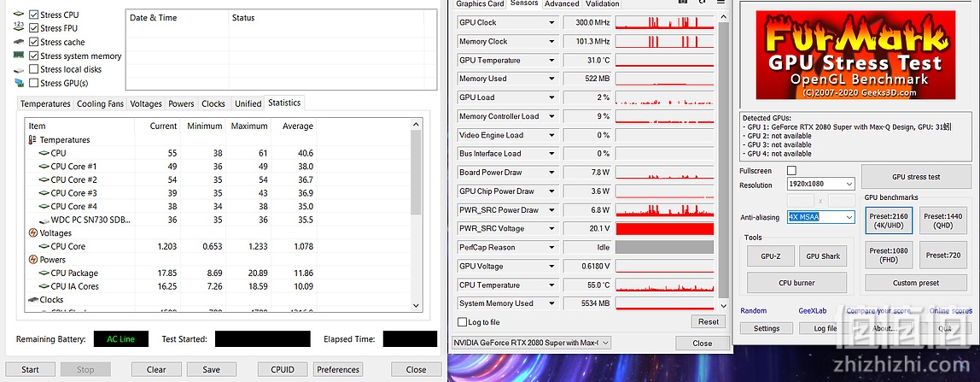This screenshot has width=980, height=382.
Task: Open the Voltages tab
Action: 146,103
